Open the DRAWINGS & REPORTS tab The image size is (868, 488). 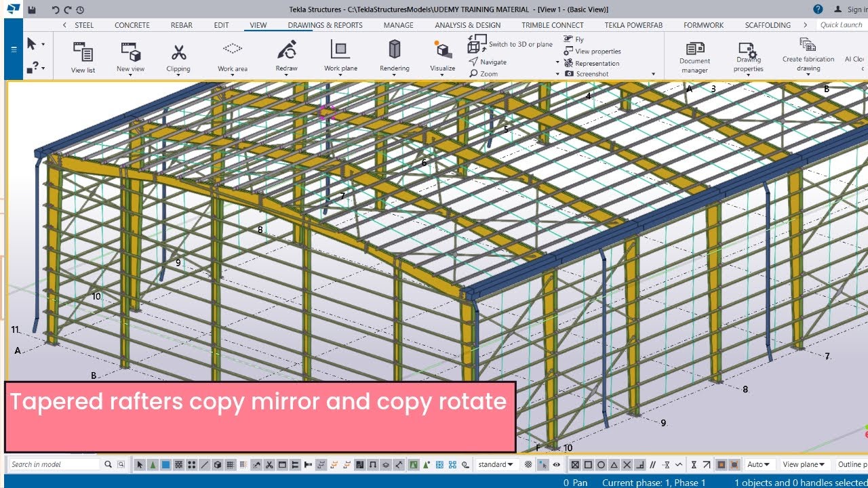tap(325, 25)
